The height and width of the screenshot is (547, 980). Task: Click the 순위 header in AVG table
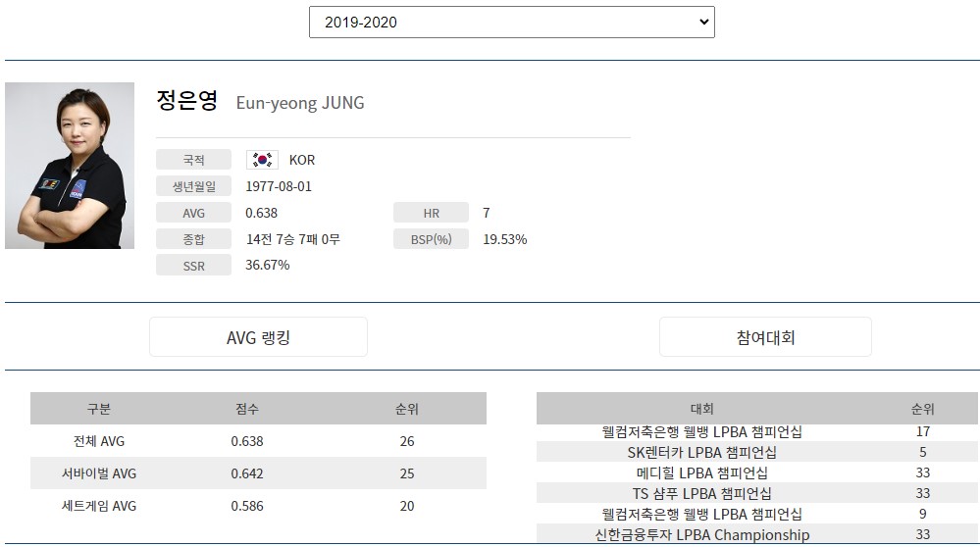pyautogui.click(x=407, y=409)
